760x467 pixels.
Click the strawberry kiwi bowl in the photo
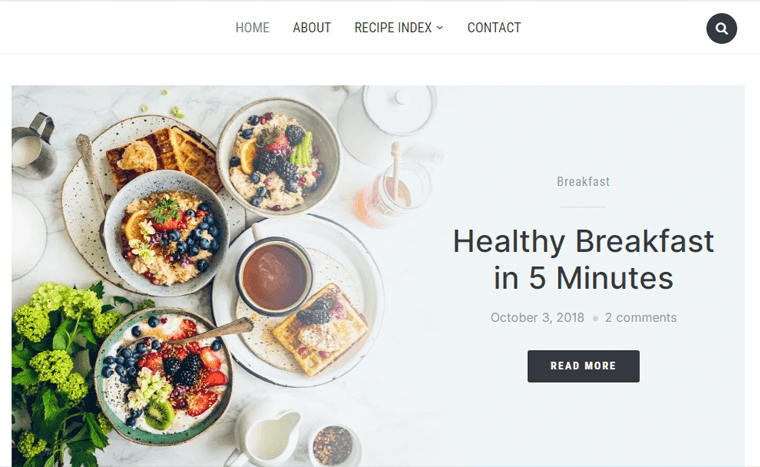click(163, 376)
